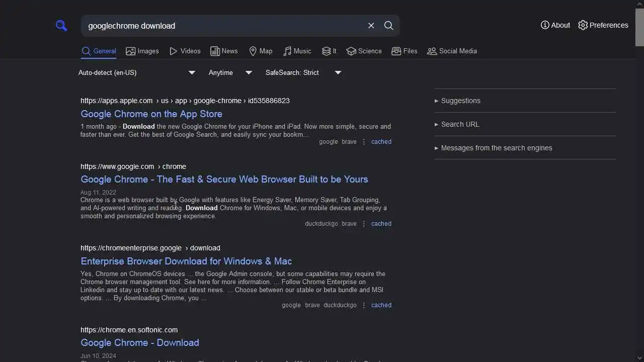The height and width of the screenshot is (362, 644).
Task: Switch to the Files tab
Action: [x=405, y=51]
